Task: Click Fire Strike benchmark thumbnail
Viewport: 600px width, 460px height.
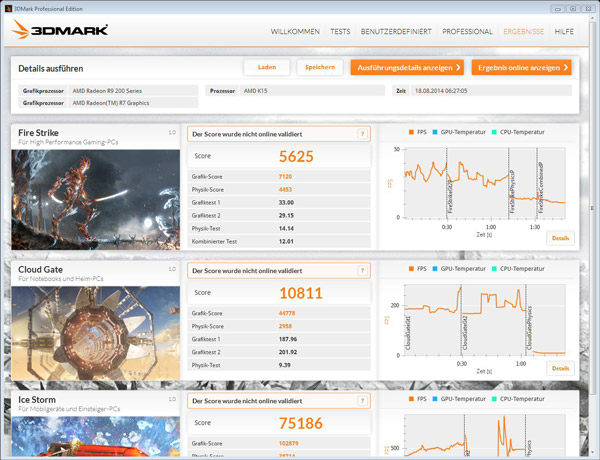Action: click(96, 200)
